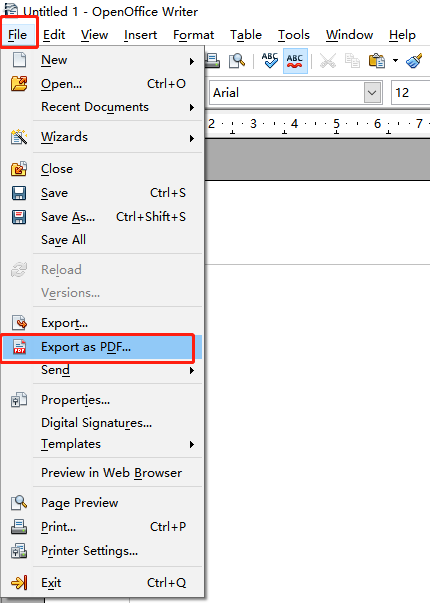
Task: Click the Spelling and Grammar check icon
Action: coord(270,61)
